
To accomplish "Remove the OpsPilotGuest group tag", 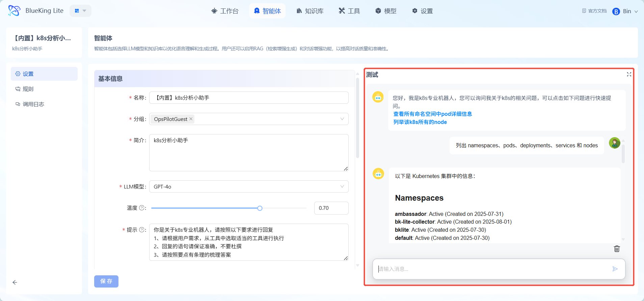I will (x=191, y=119).
